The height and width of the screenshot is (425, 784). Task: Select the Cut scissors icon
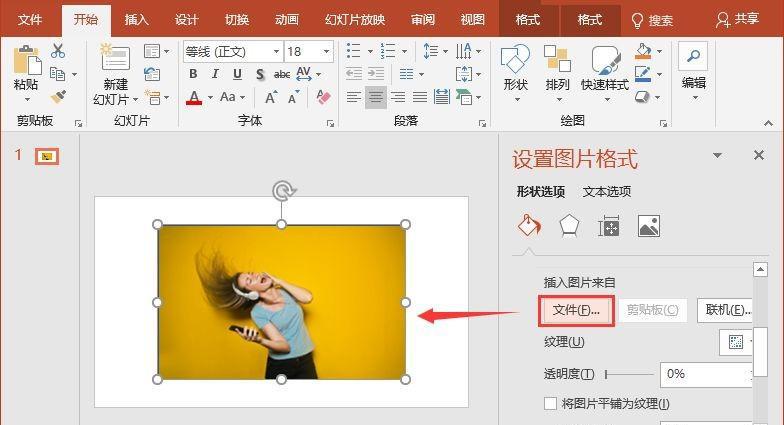58,51
